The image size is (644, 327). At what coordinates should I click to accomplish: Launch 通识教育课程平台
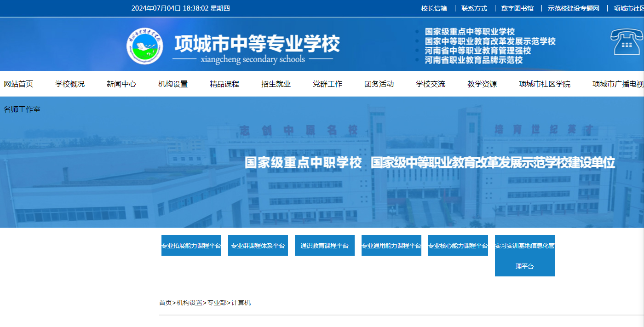pyautogui.click(x=325, y=246)
